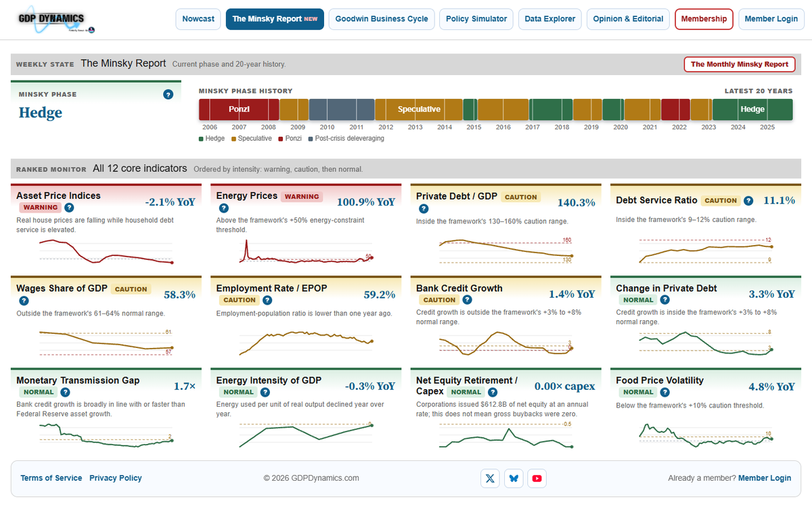Click the Membership button
The image size is (812, 505).
704,19
